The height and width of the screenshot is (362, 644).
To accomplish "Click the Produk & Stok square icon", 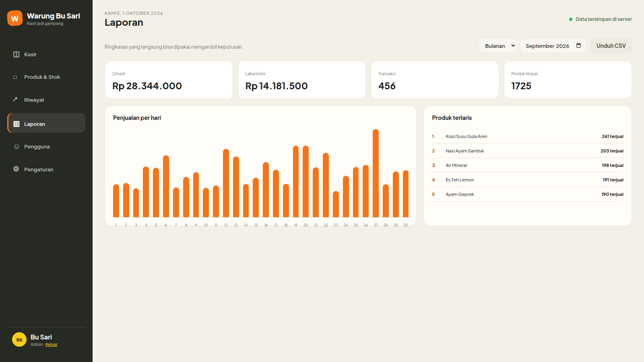I will [15, 77].
